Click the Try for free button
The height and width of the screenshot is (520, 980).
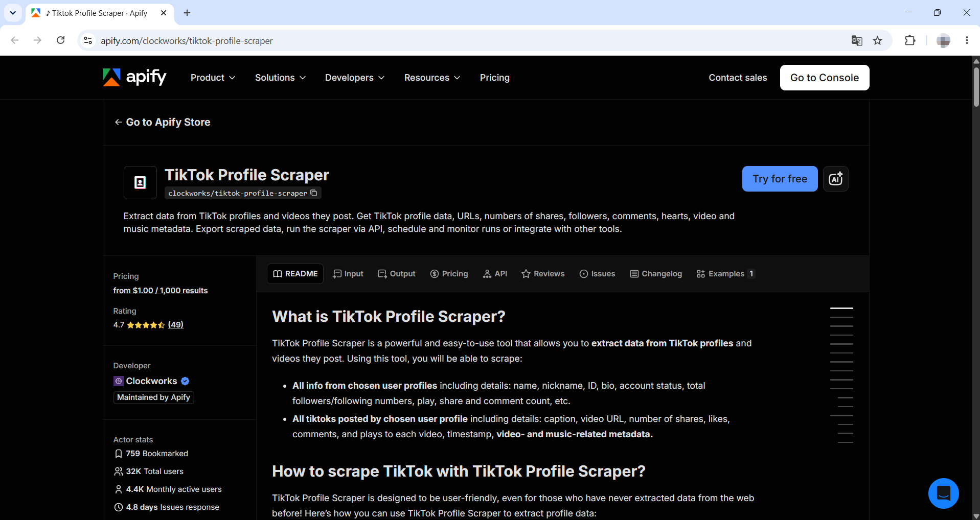(x=780, y=179)
